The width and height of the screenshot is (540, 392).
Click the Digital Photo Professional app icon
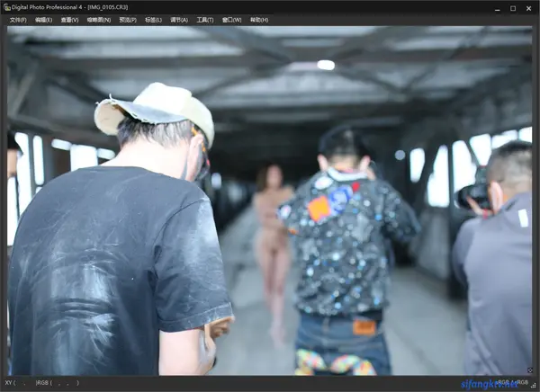click(x=7, y=7)
